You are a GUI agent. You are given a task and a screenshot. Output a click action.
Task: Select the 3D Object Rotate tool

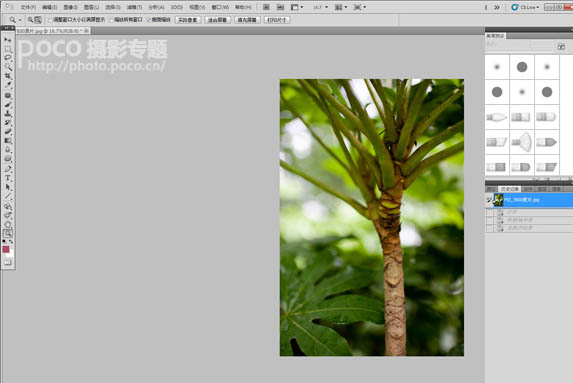click(x=8, y=206)
